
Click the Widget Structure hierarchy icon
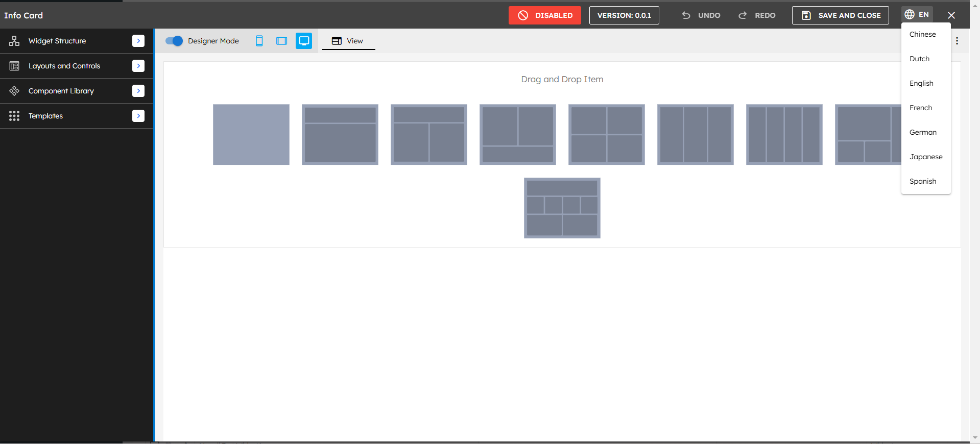(x=14, y=41)
